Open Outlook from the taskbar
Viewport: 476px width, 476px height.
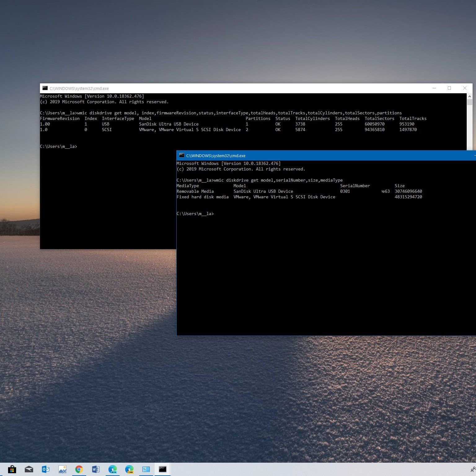coord(46,469)
